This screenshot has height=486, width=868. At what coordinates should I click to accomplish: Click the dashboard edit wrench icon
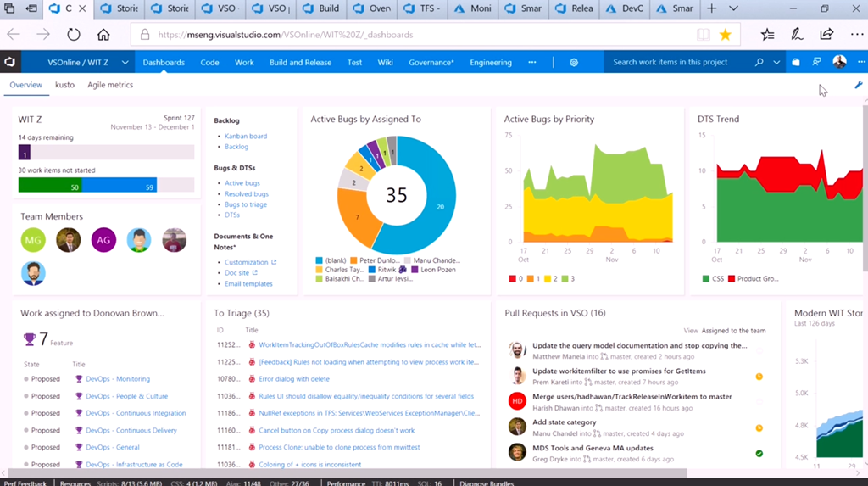coord(858,86)
